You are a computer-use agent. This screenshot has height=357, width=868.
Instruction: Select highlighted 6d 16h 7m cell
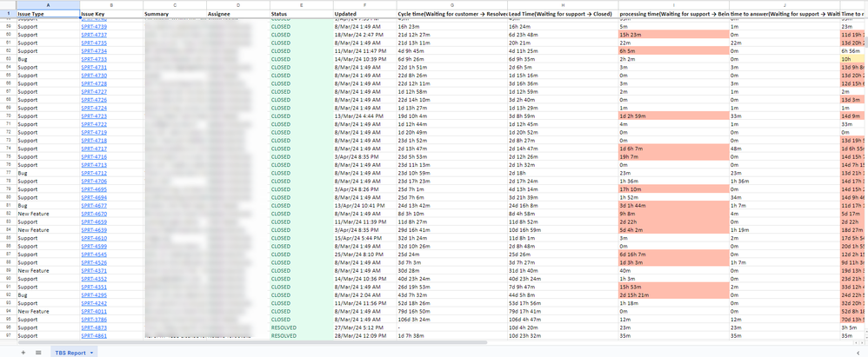click(x=673, y=255)
